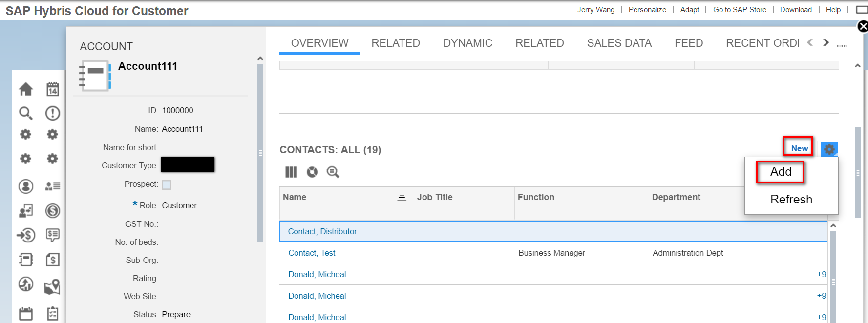Screen dimensions: 868x323
Task: Switch to the DYNAMIC tab
Action: coord(468,43)
